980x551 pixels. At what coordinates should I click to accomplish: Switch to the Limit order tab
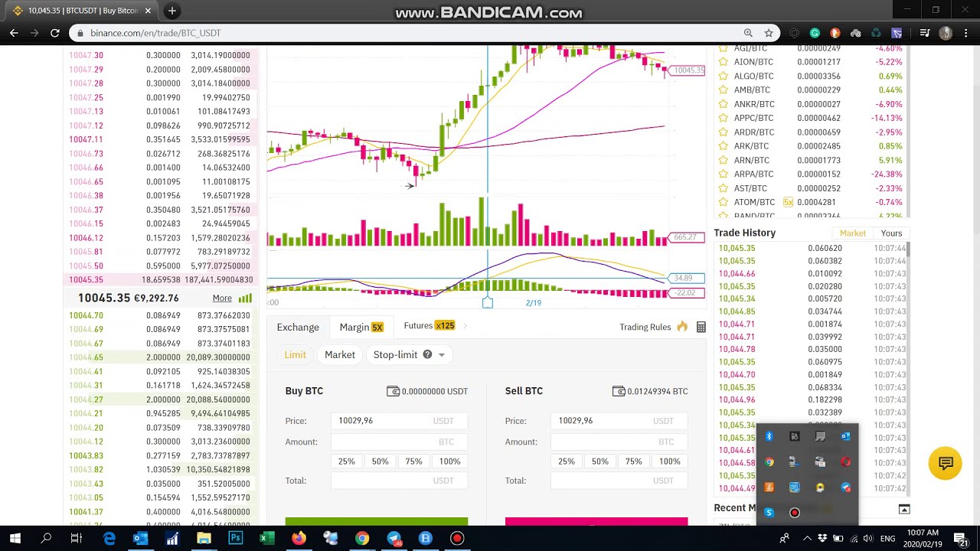tap(295, 354)
